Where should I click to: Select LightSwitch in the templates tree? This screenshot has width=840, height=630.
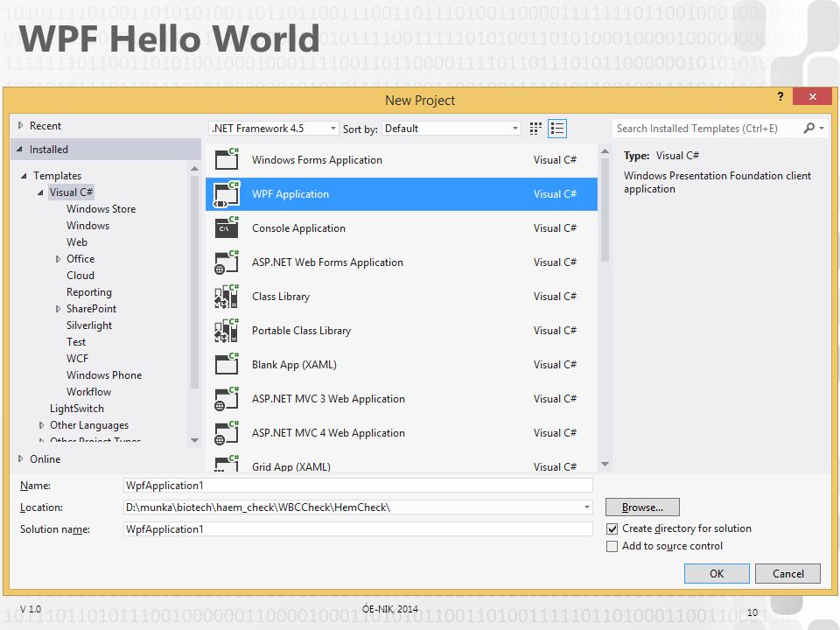(x=77, y=409)
